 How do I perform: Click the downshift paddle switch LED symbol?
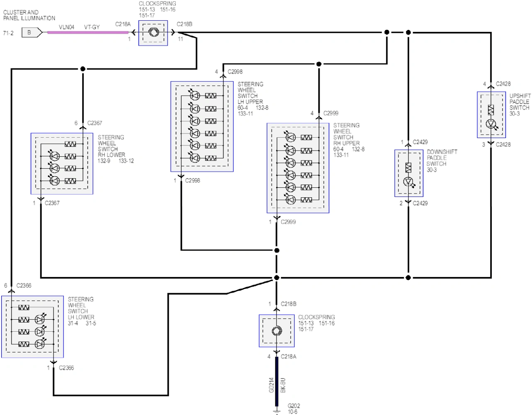(x=408, y=182)
